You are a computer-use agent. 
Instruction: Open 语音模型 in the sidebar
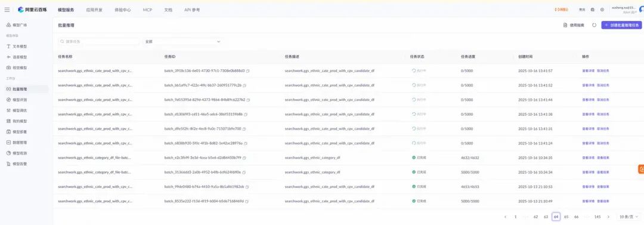(17, 57)
